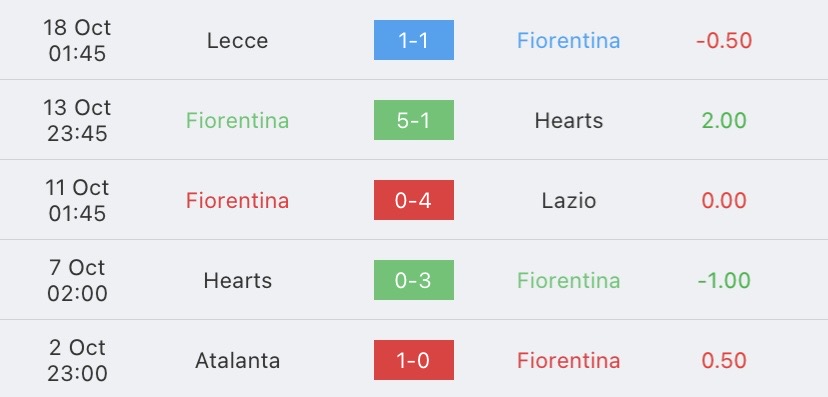The image size is (828, 397).
Task: Select Hearts as the home team
Action: (237, 280)
